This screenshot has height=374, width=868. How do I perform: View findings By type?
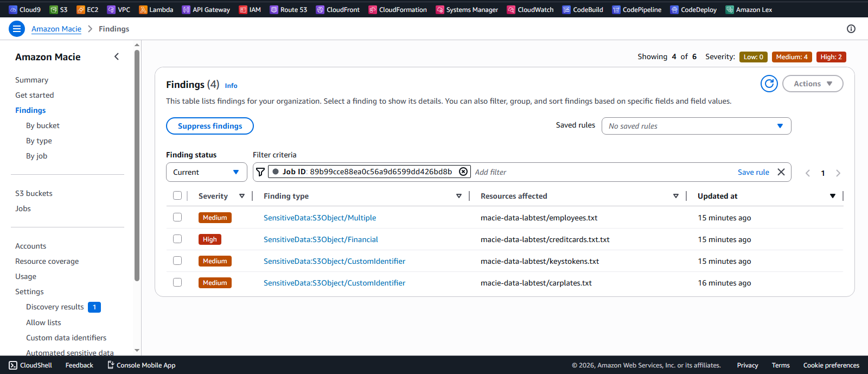[x=39, y=141]
